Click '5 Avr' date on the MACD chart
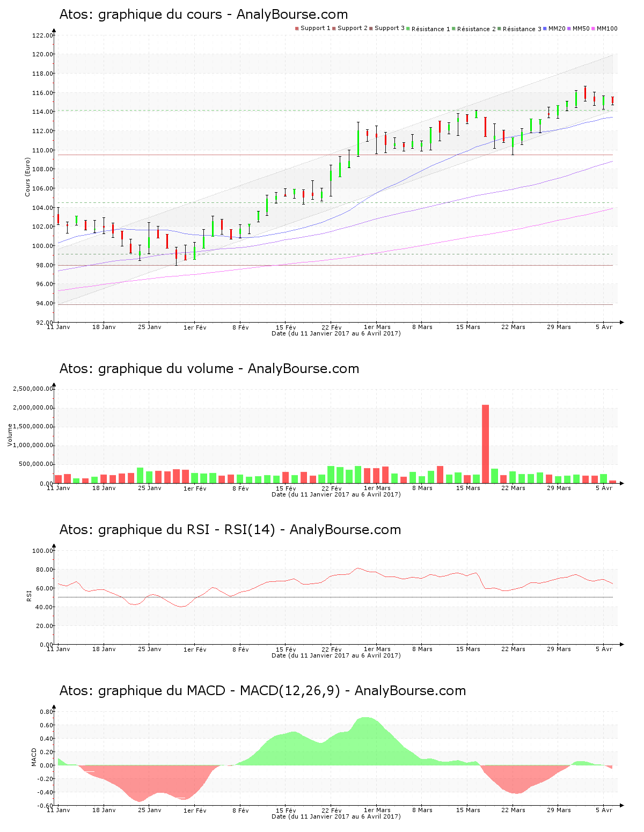The height and width of the screenshot is (832, 644). tap(604, 810)
